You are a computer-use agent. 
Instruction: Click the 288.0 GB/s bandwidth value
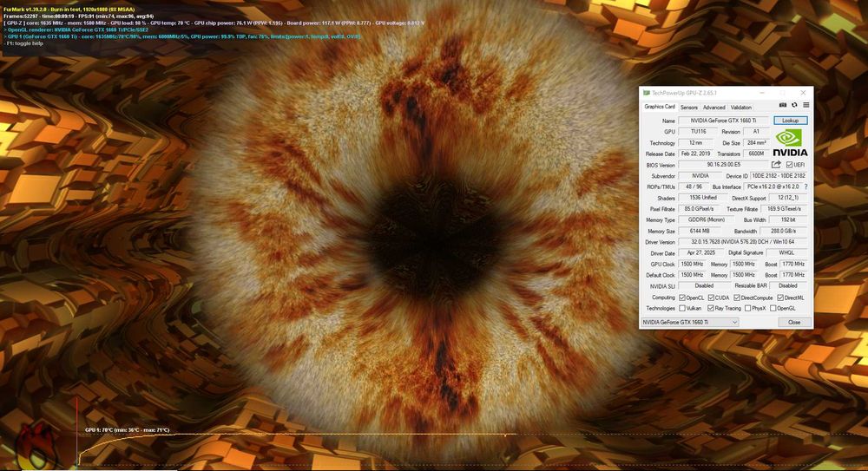(783, 231)
